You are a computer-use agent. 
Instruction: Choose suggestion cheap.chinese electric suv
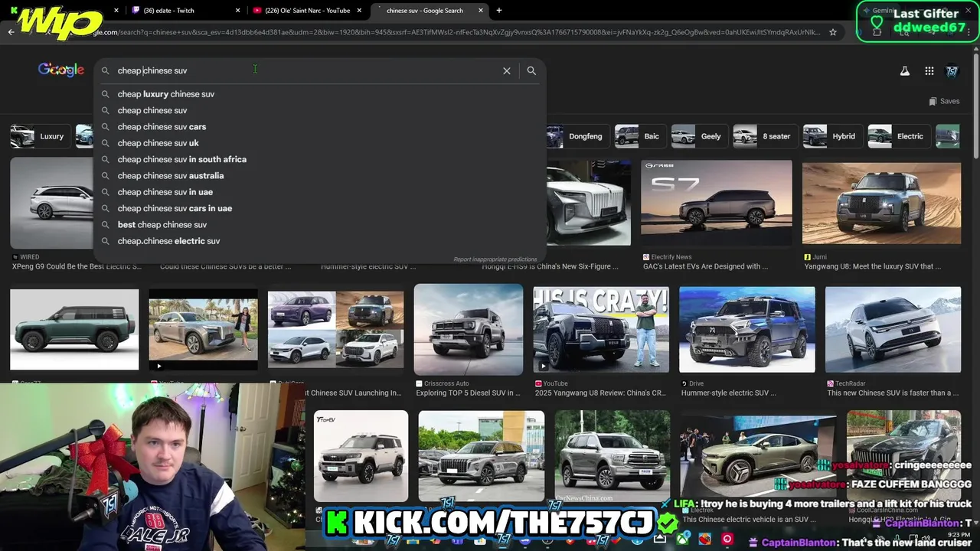click(320, 241)
